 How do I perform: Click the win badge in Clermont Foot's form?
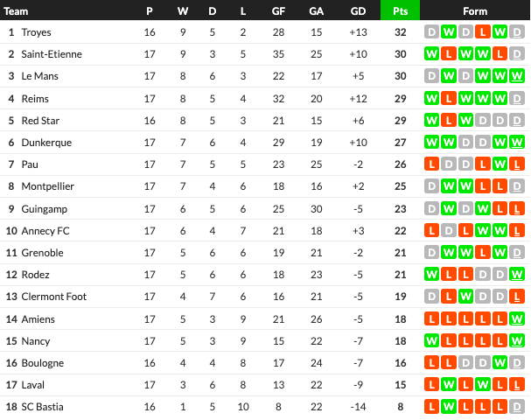[x=466, y=296]
